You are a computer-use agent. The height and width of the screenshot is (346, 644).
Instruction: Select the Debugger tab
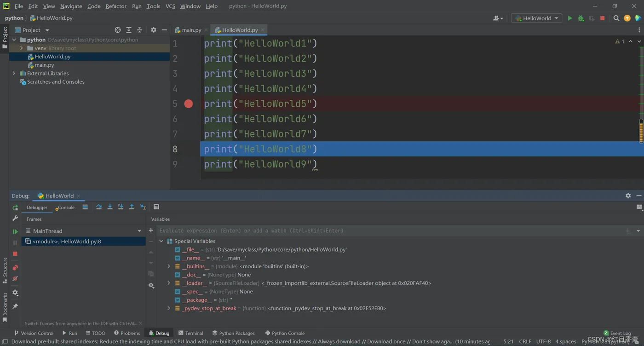tap(37, 208)
